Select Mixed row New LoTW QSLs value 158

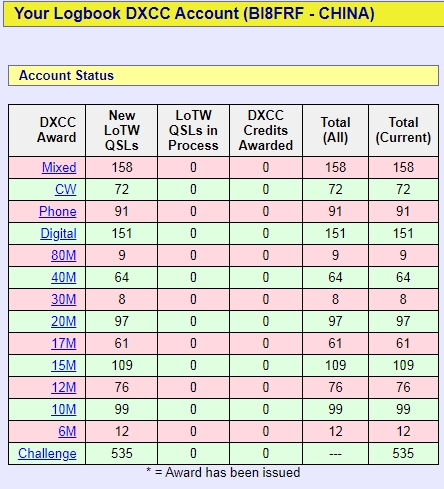[x=122, y=167]
